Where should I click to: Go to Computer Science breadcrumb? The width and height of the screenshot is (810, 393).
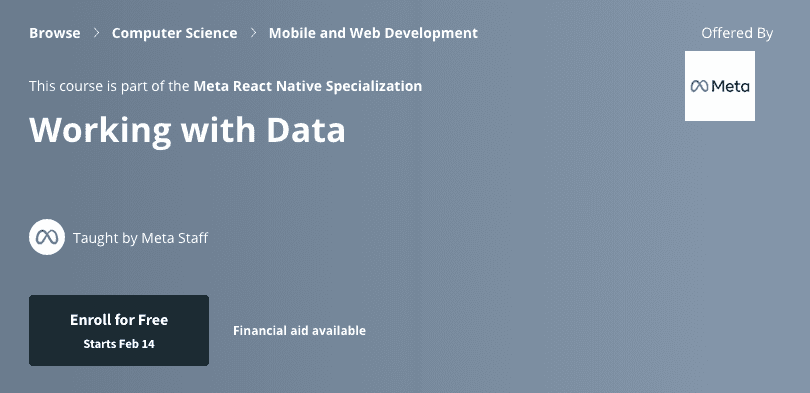click(175, 33)
